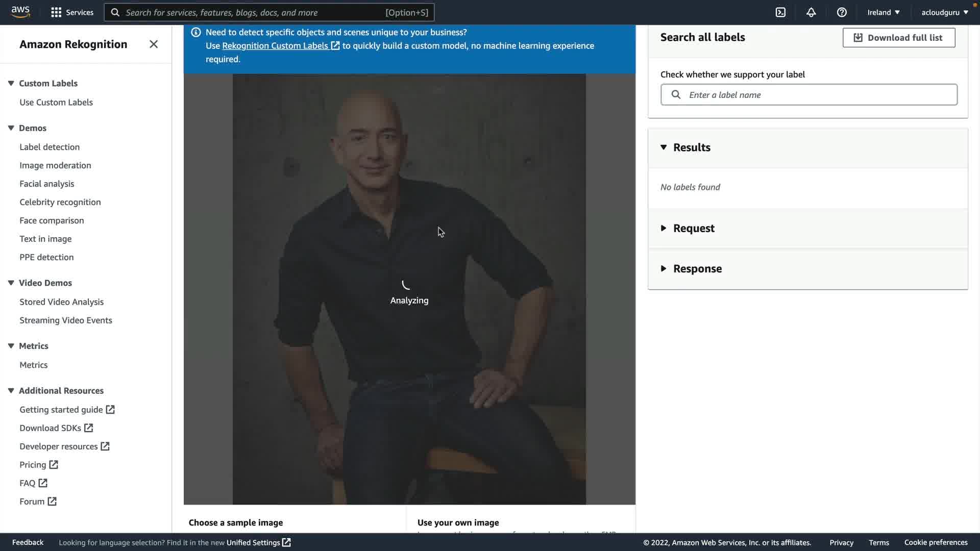Select Celebrity recognition demo

(60, 202)
